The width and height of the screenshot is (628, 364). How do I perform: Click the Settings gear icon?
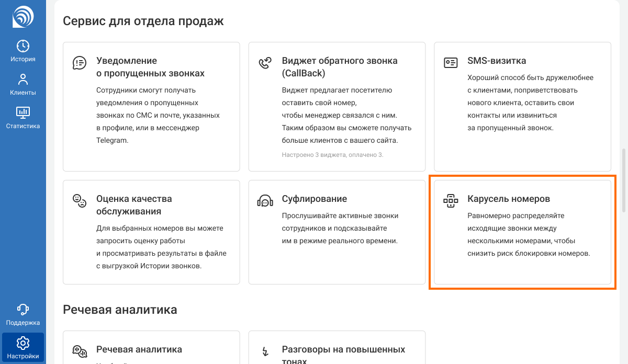coord(23,343)
